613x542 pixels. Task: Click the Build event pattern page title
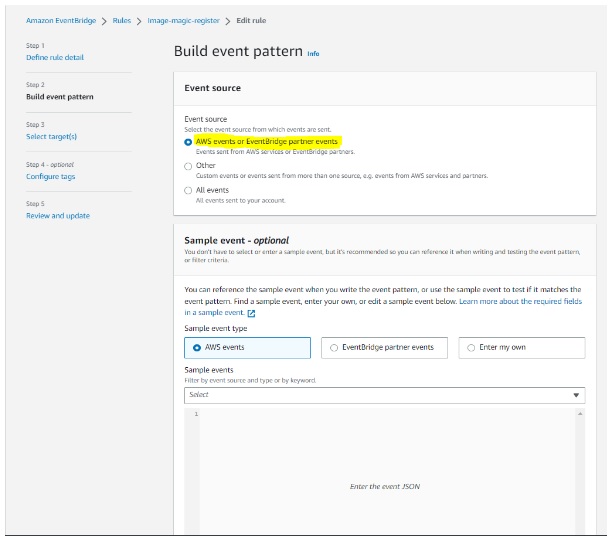238,51
